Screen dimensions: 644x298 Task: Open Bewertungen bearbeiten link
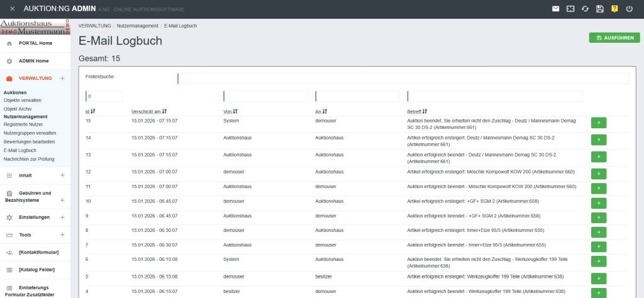(29, 141)
